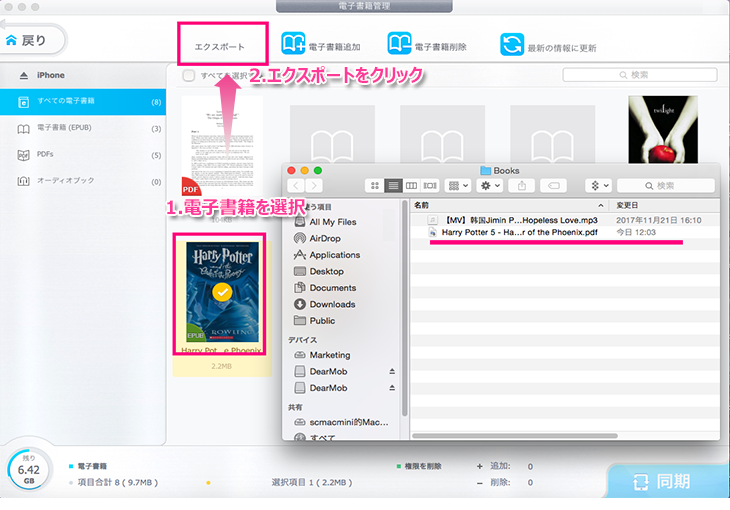The width and height of the screenshot is (730, 510).
Task: Toggle the Harry Potter EPUB book selection
Action: (222, 292)
